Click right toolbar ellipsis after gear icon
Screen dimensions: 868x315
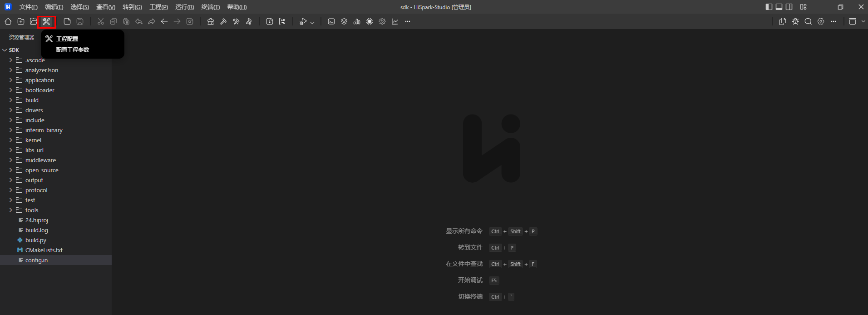pyautogui.click(x=833, y=21)
